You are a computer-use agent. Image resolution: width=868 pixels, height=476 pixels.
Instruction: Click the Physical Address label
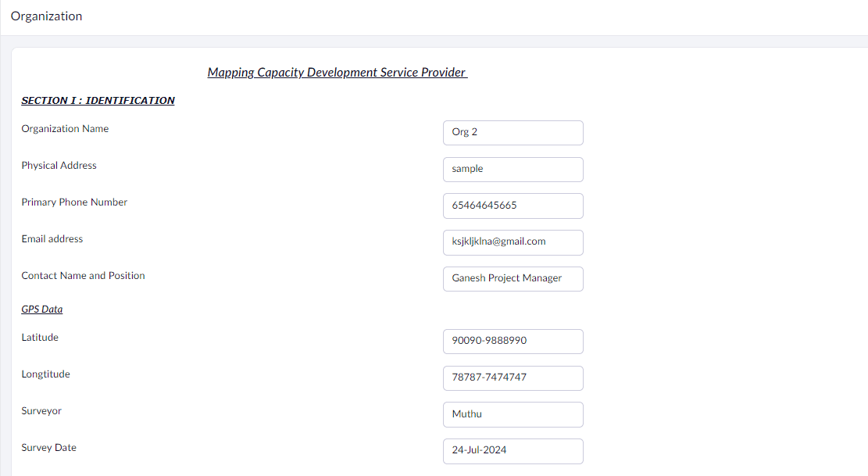tap(59, 166)
